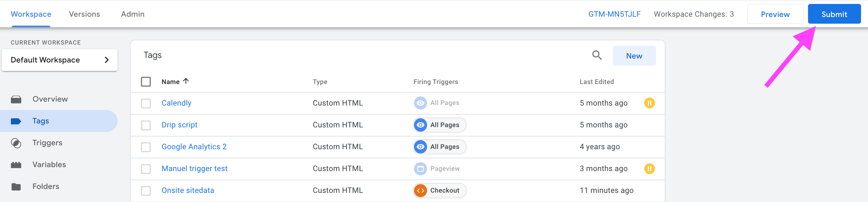
Task: Open Folders in the sidebar
Action: point(45,187)
